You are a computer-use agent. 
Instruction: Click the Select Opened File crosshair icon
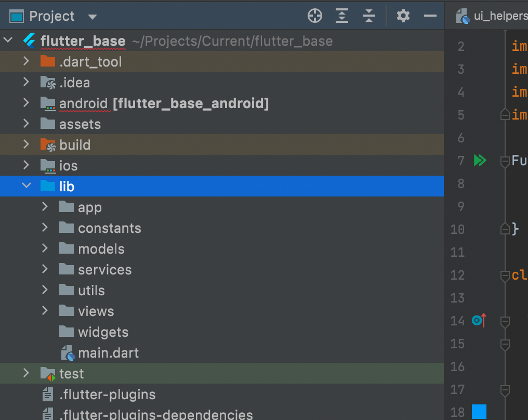(x=314, y=16)
